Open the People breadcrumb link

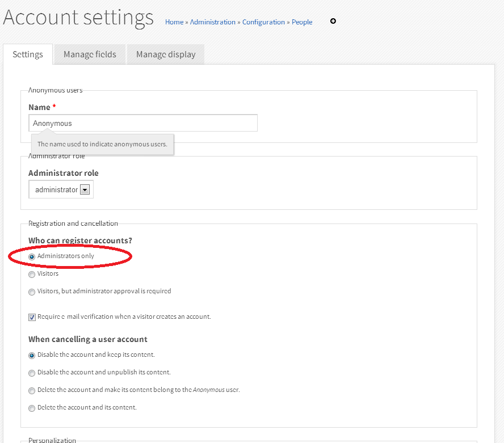coord(302,22)
